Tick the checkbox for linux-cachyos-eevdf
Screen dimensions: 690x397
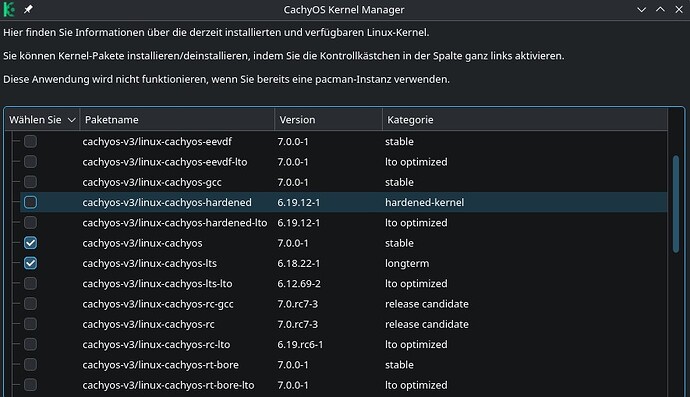coord(30,141)
